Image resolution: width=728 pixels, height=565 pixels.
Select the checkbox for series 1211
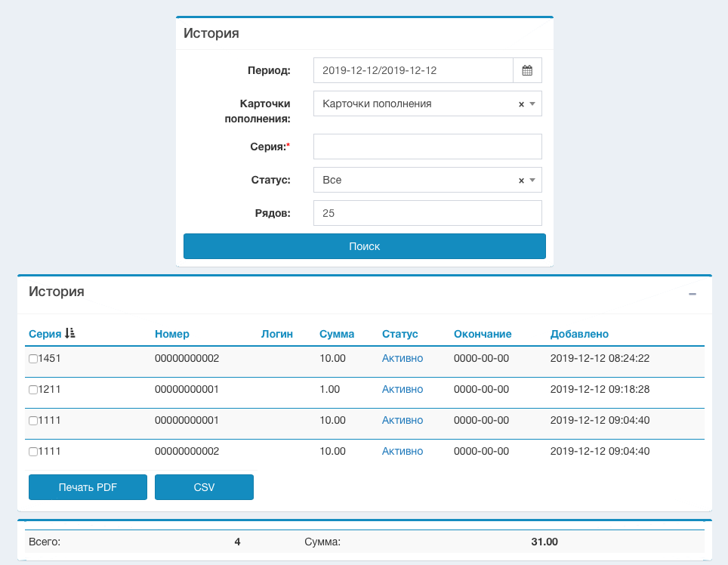pyautogui.click(x=33, y=390)
